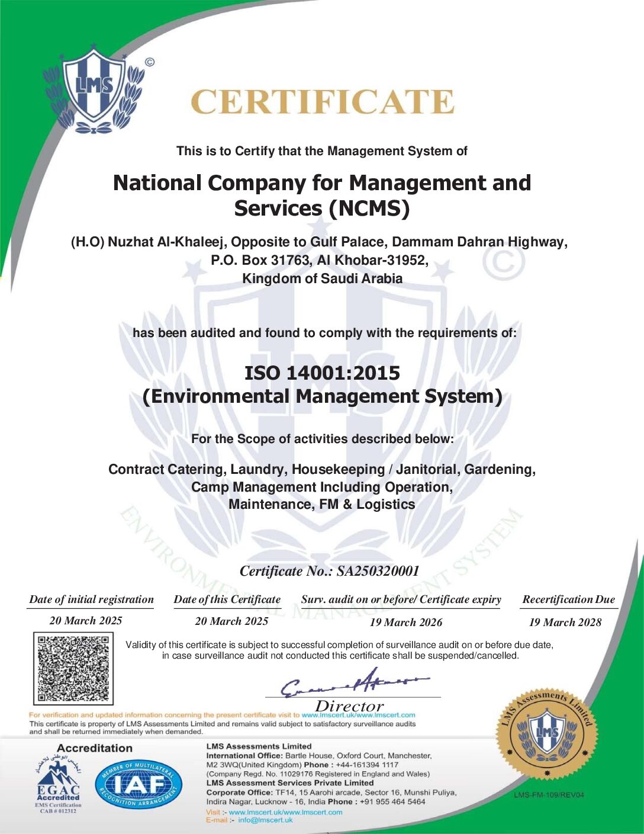Click the Contract Catering scope description line
Image resolution: width=644 pixels, height=834 pixels.
[x=322, y=469]
